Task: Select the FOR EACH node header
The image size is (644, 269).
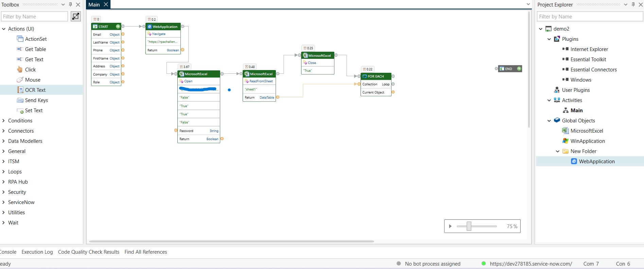Action: (376, 76)
